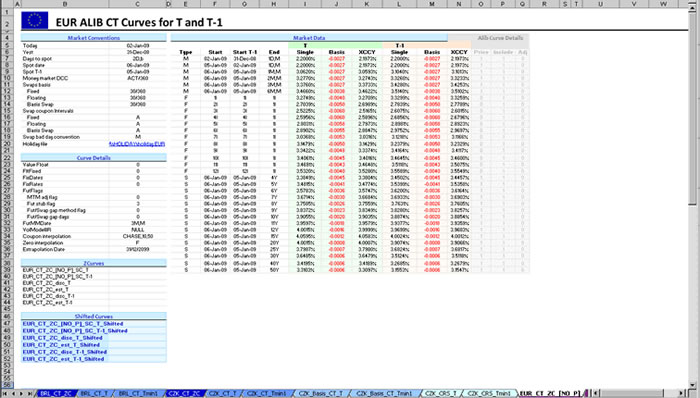Viewport: 700px width, 398px height.
Task: Open the CZK_CT_ZC sheet tab
Action: [184, 394]
